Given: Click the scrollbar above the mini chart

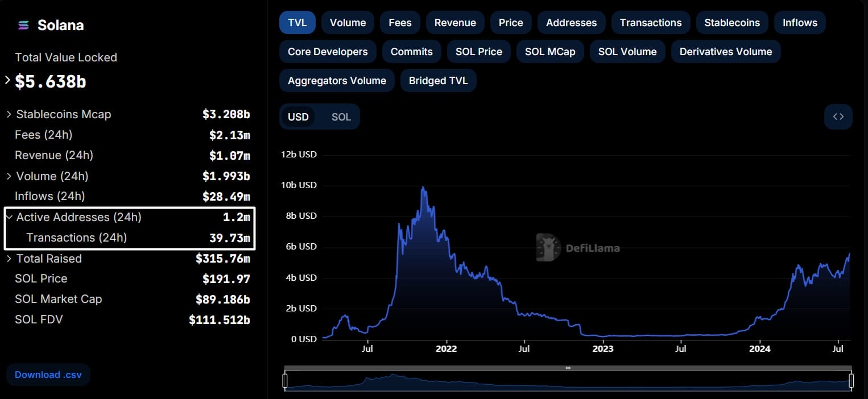Looking at the screenshot, I should 568,368.
